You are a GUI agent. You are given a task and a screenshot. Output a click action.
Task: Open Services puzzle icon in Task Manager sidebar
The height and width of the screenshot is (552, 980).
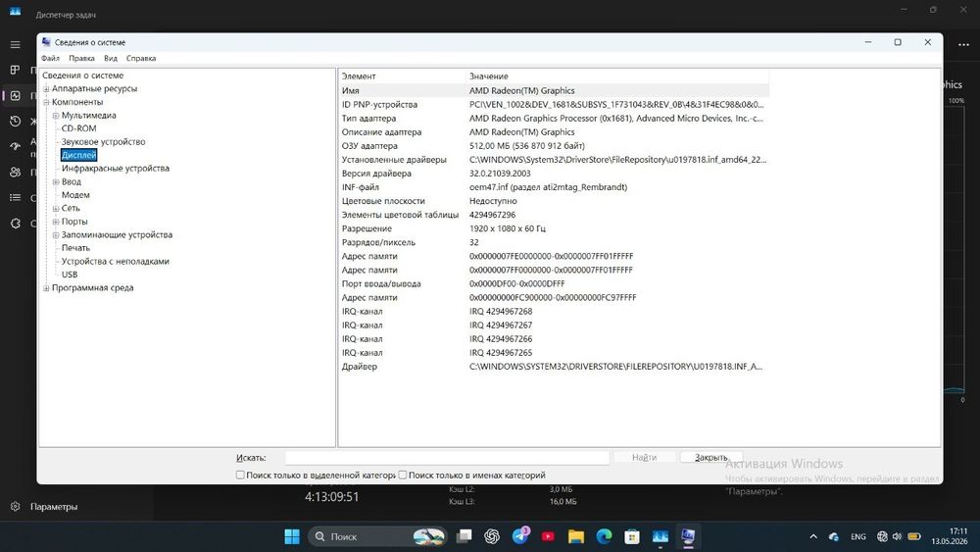[15, 224]
